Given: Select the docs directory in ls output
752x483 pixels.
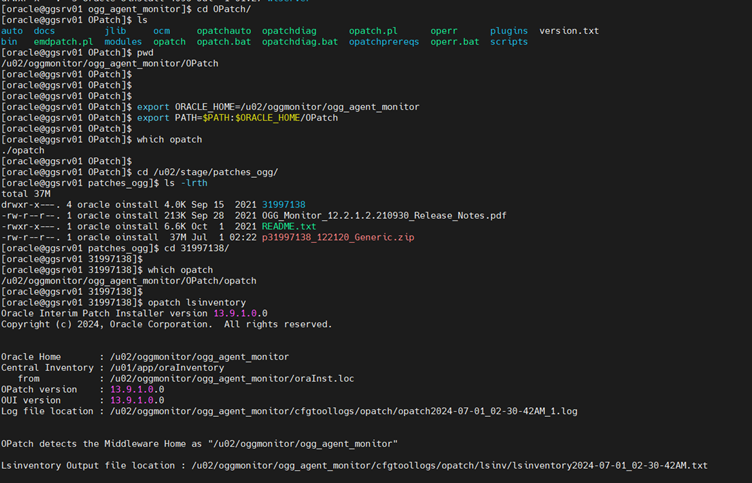Looking at the screenshot, I should 44,31.
